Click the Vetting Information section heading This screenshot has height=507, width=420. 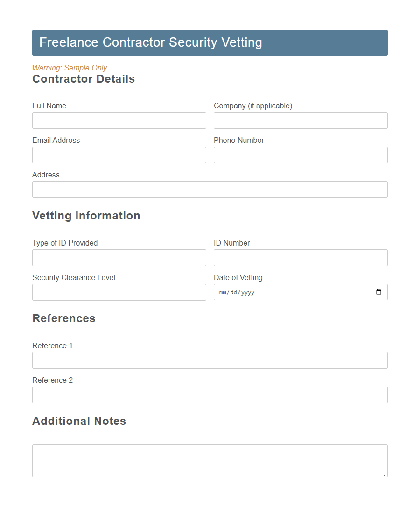point(86,216)
